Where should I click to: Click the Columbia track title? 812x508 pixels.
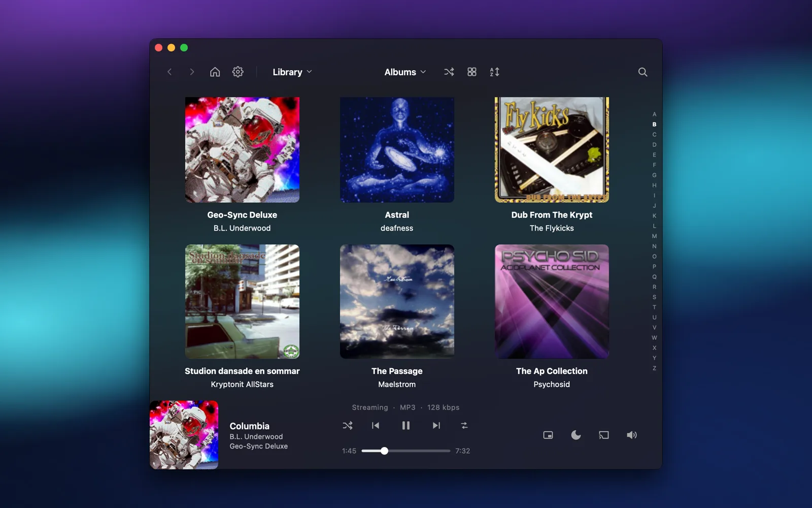point(250,426)
